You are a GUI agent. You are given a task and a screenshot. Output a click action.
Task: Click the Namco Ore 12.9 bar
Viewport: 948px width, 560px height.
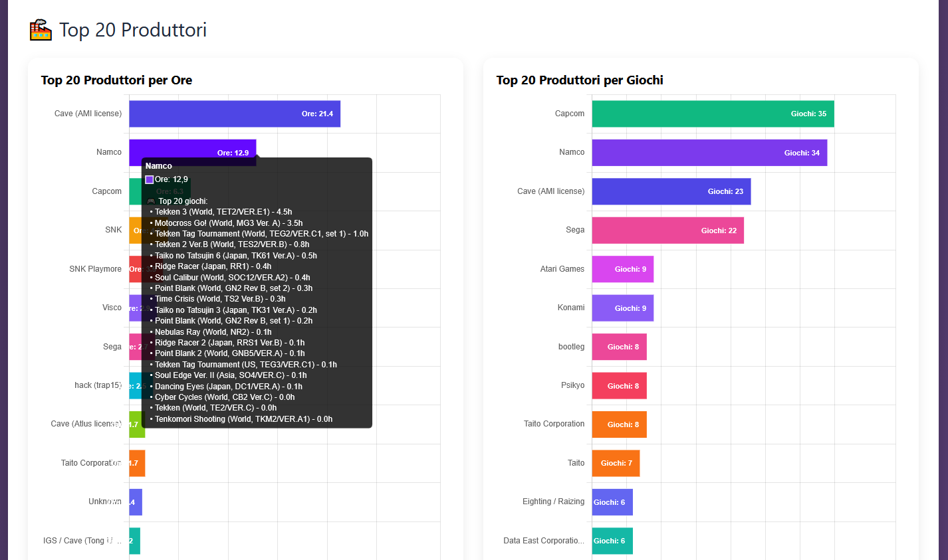pos(193,152)
